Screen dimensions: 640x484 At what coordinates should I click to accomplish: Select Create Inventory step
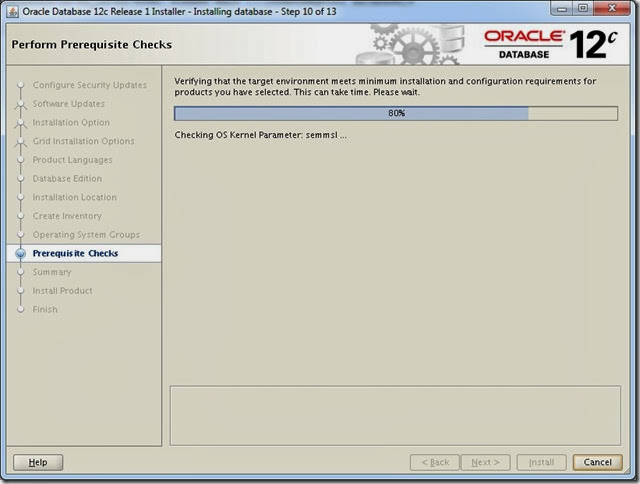click(x=67, y=216)
